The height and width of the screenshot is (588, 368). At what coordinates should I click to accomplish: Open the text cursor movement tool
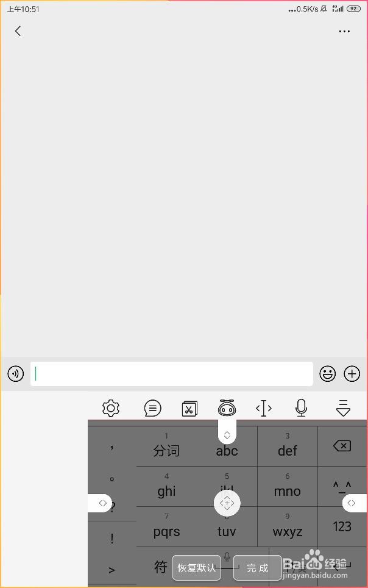click(264, 408)
